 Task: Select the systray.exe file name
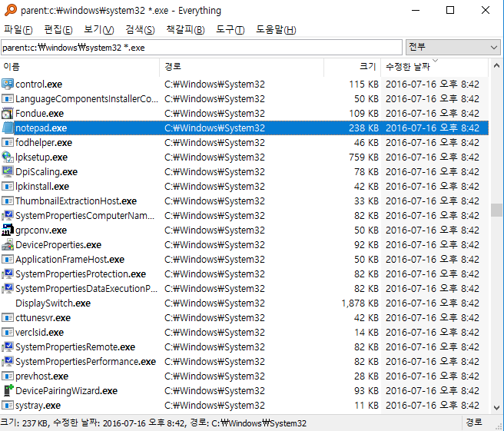[38, 406]
